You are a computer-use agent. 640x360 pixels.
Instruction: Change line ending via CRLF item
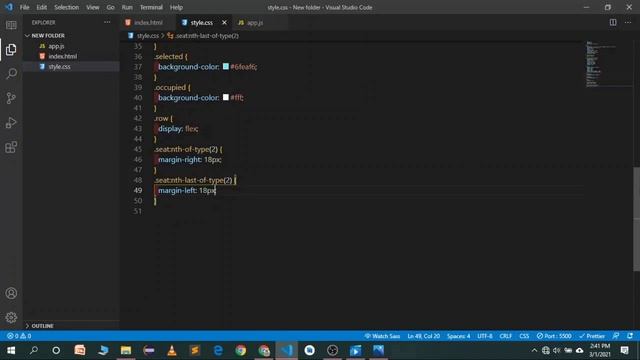506,336
